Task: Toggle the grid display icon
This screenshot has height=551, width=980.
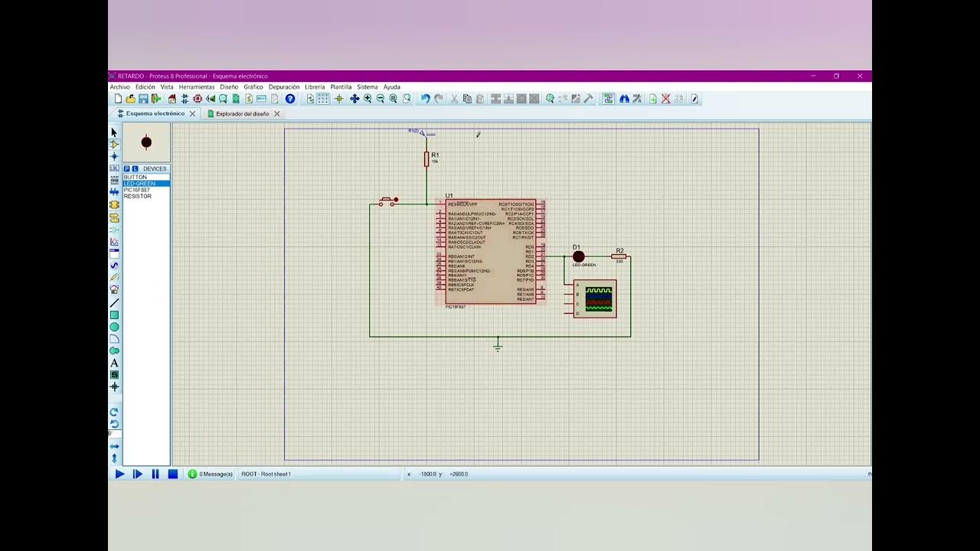Action: pos(323,99)
